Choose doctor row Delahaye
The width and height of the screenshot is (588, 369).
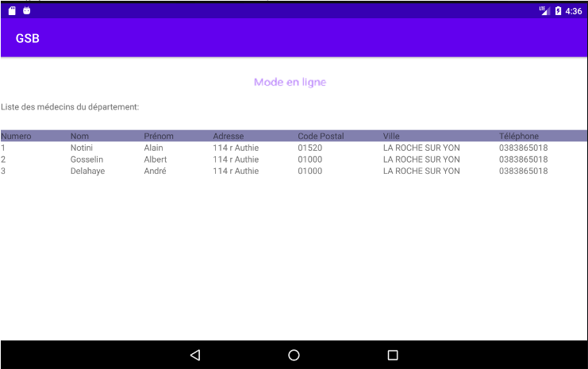[87, 171]
